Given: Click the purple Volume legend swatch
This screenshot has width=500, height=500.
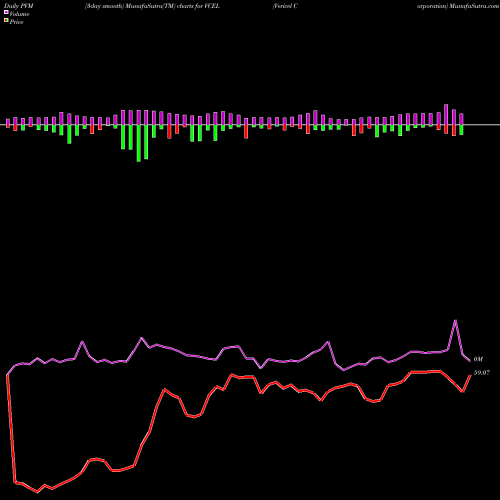Looking at the screenshot, I should [6, 13].
